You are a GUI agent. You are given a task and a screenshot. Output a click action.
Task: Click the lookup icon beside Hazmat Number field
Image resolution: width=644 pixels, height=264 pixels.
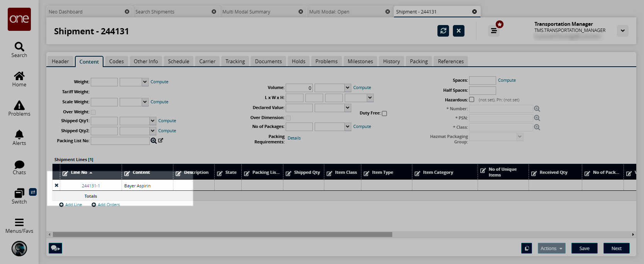[x=537, y=109]
